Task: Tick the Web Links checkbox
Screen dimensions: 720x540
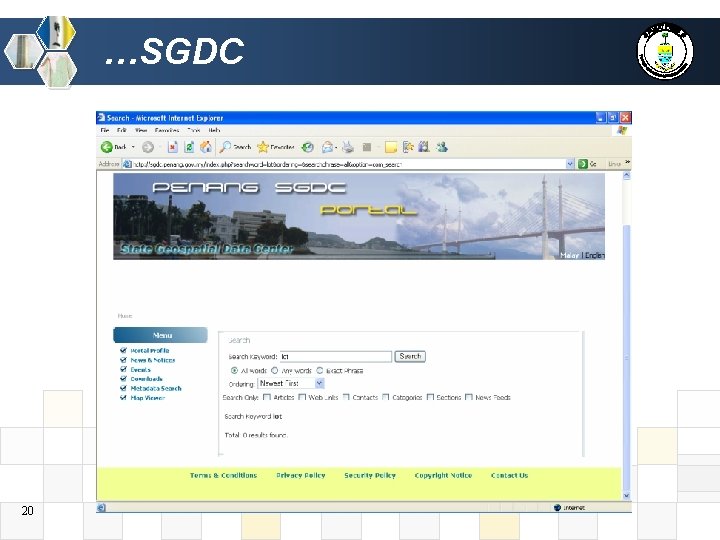Action: point(302,397)
